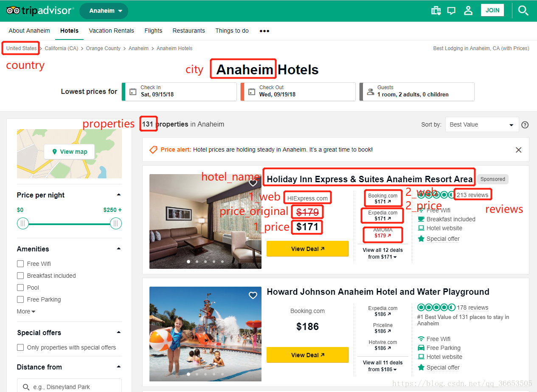Switch to the Flights tab
Viewport: 537px width, 392px height.
tap(153, 31)
